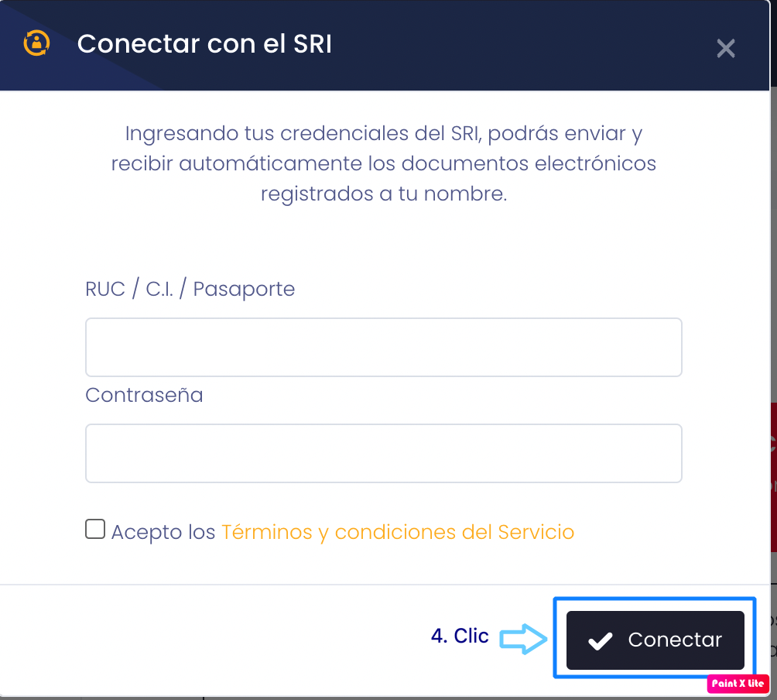
Task: Click the Paint X Lite watermark badge
Action: click(738, 683)
